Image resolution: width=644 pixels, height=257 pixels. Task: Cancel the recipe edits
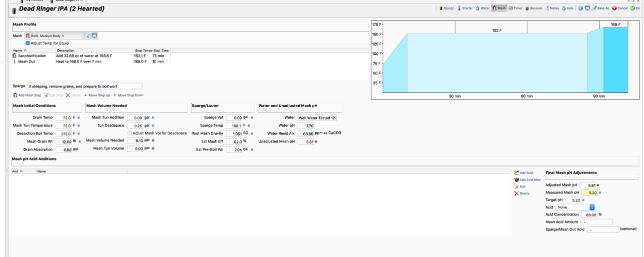tap(619, 8)
